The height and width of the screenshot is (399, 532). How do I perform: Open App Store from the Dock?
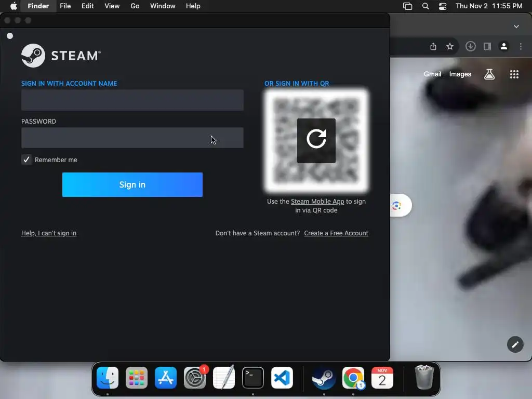(166, 378)
